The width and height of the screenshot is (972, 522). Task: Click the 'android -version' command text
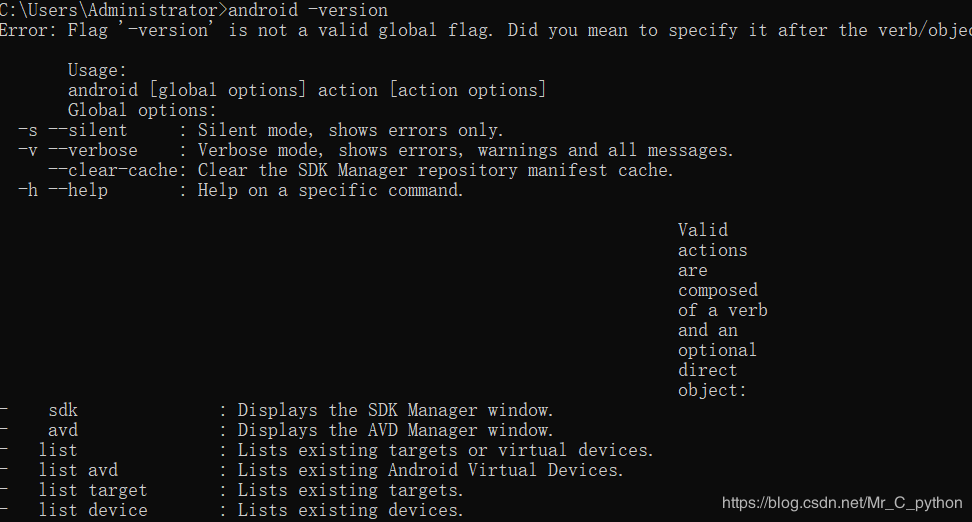pos(308,10)
